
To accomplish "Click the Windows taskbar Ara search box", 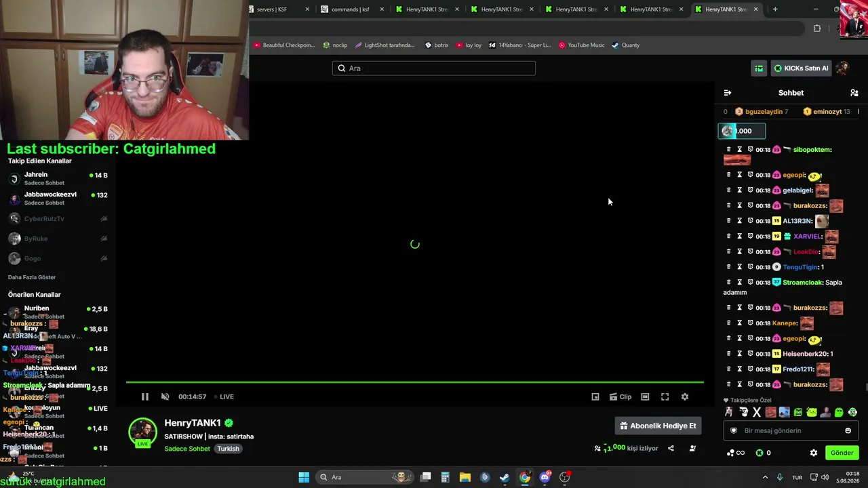I will [x=366, y=477].
